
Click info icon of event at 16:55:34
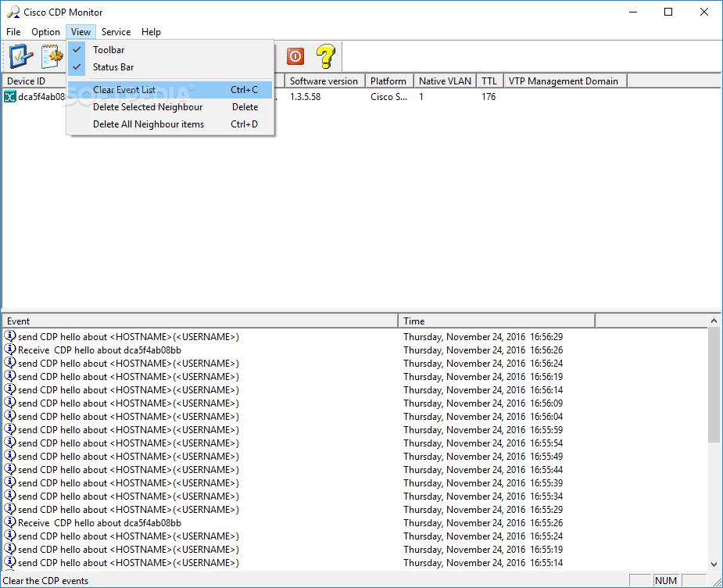[10, 496]
